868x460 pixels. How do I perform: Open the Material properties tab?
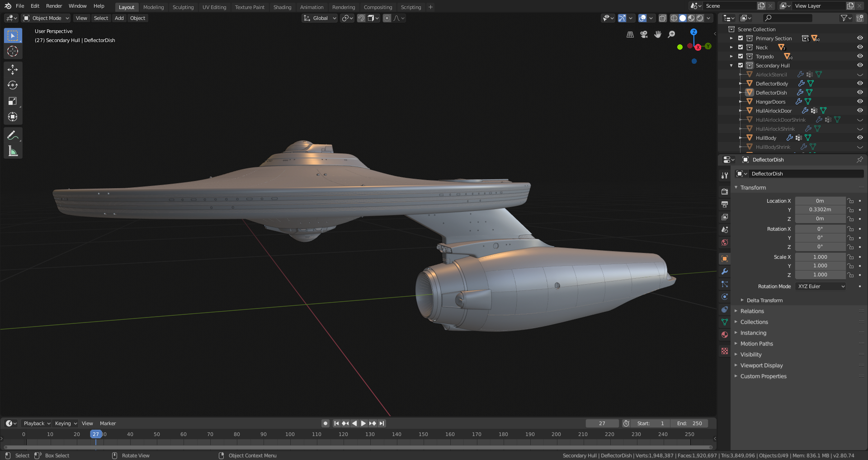tap(725, 335)
